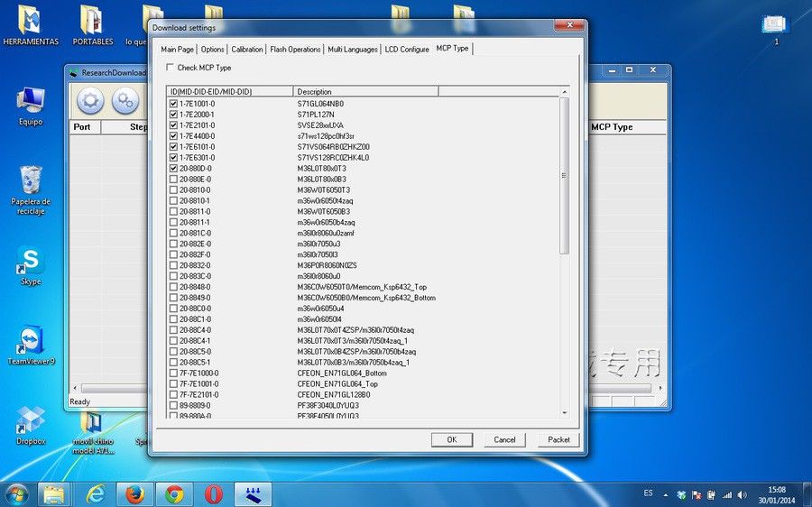Show hidden system tray icons

point(666,495)
